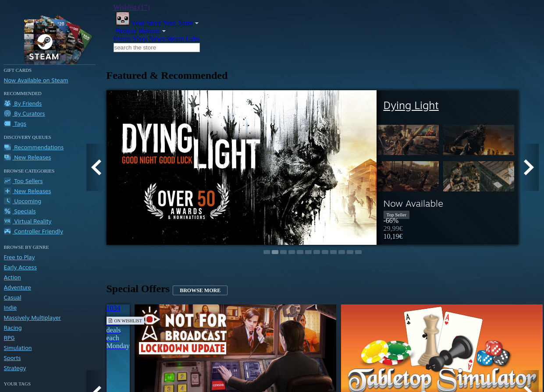
Task: Click the Controller Friendly gamepad icon
Action: [x=7, y=231]
